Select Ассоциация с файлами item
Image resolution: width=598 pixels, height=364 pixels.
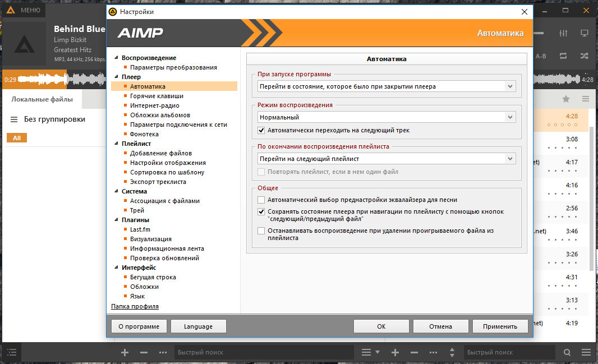point(165,201)
